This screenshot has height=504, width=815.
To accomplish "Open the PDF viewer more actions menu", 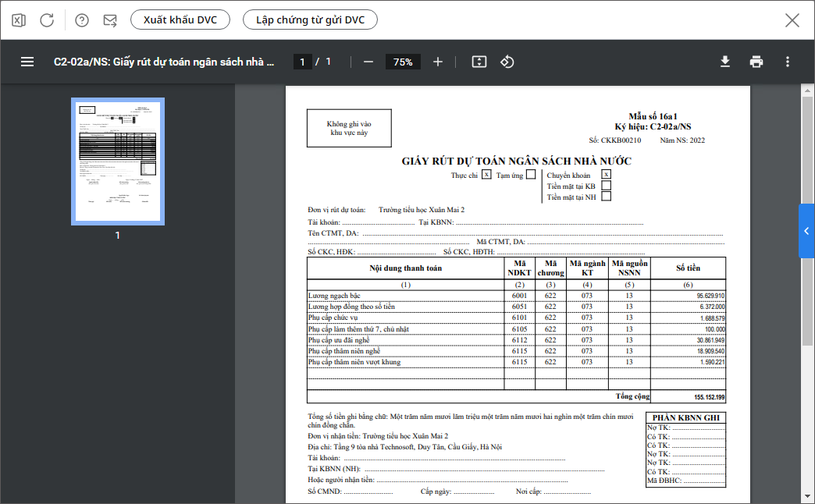I will pos(787,62).
